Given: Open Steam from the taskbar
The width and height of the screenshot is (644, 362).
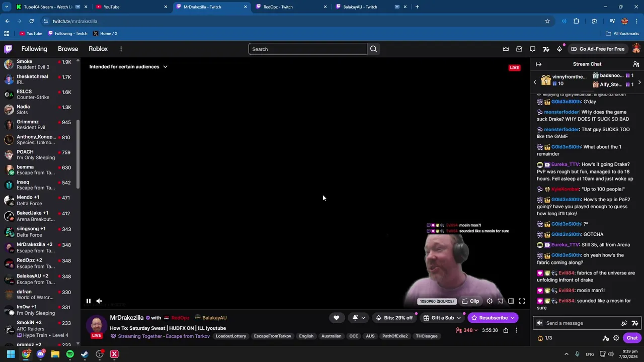Looking at the screenshot, I should click(x=85, y=354).
